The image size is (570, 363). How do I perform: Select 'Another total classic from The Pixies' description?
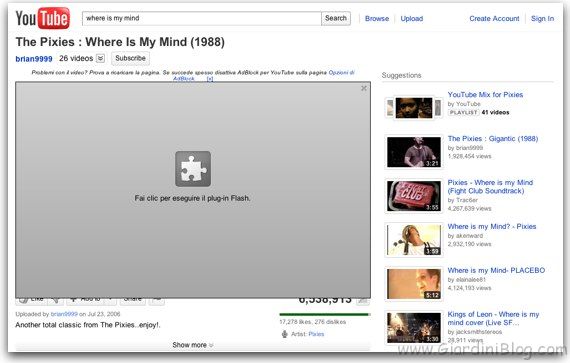point(88,325)
